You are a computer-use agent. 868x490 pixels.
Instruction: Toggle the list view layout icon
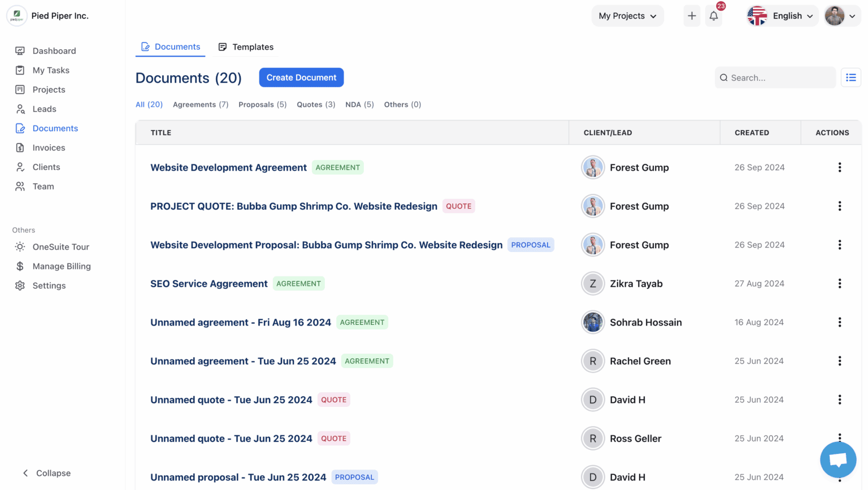pos(850,77)
